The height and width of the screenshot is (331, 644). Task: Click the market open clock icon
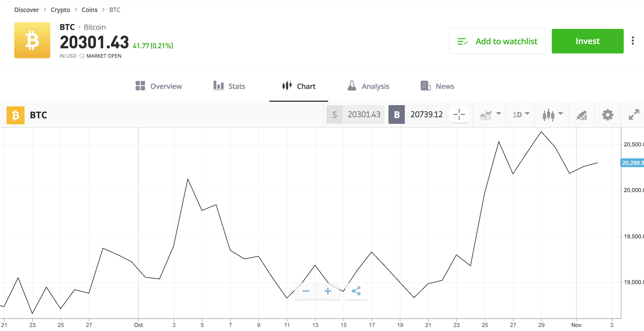[82, 56]
